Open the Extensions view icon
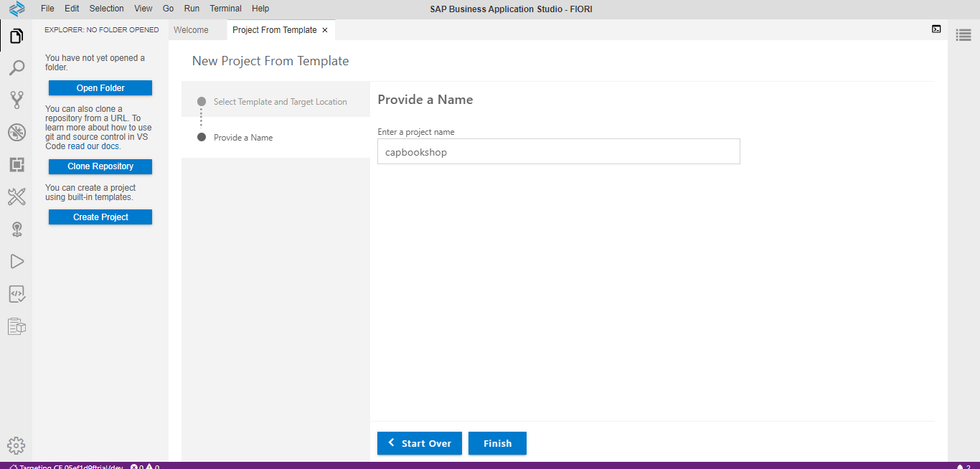 coord(17,164)
